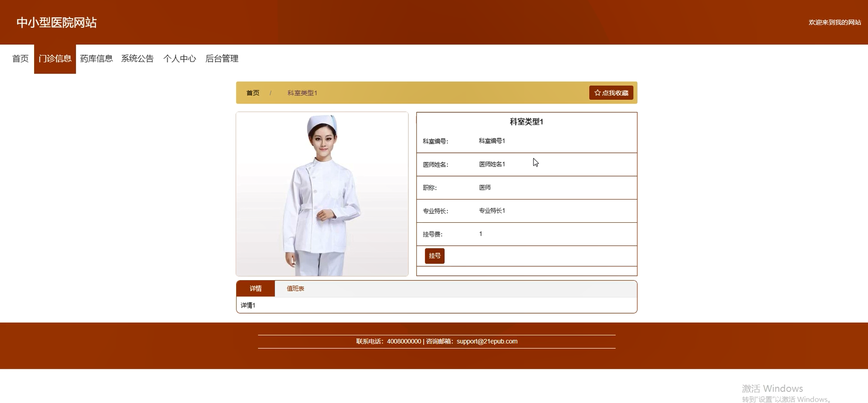Open 个人中心 from the navigation
The height and width of the screenshot is (403, 868).
[179, 59]
